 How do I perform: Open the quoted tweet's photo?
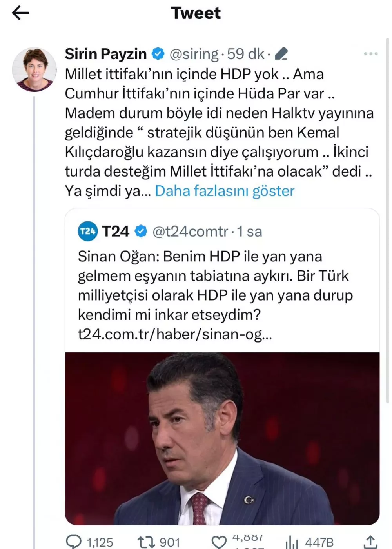tap(222, 438)
